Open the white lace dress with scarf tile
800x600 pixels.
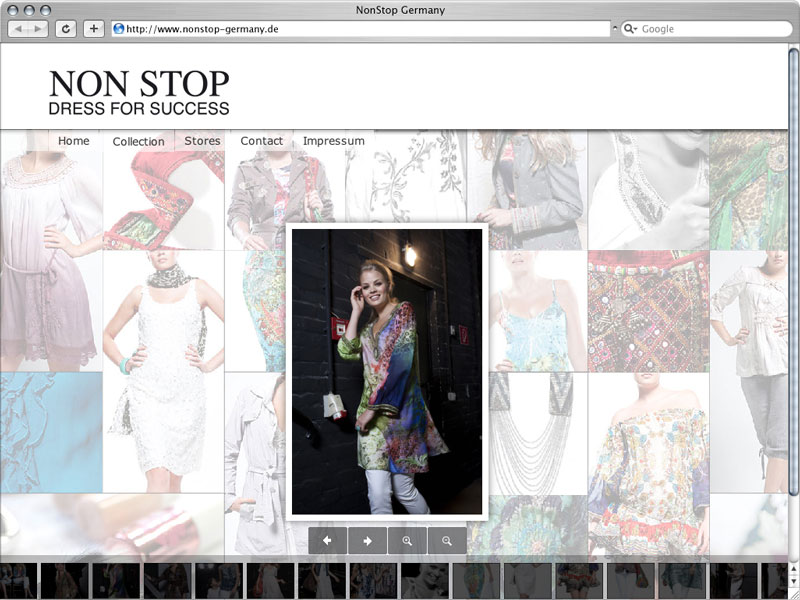pos(163,371)
